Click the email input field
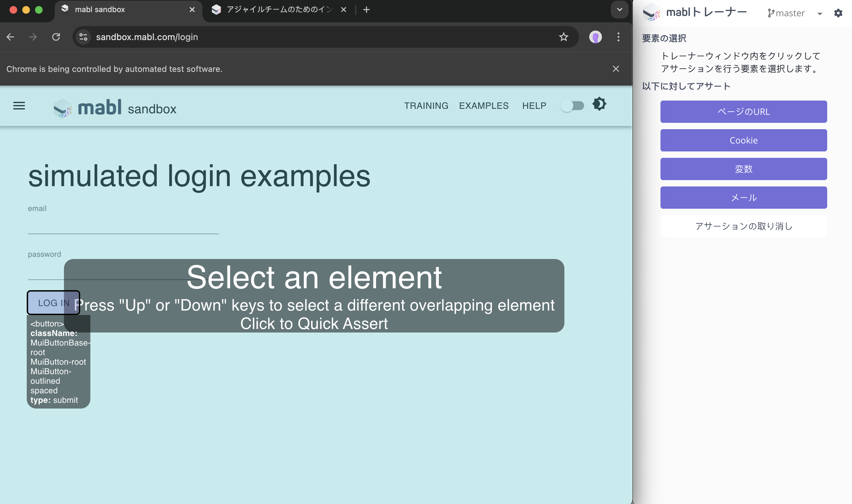This screenshot has width=852, height=504. (123, 228)
